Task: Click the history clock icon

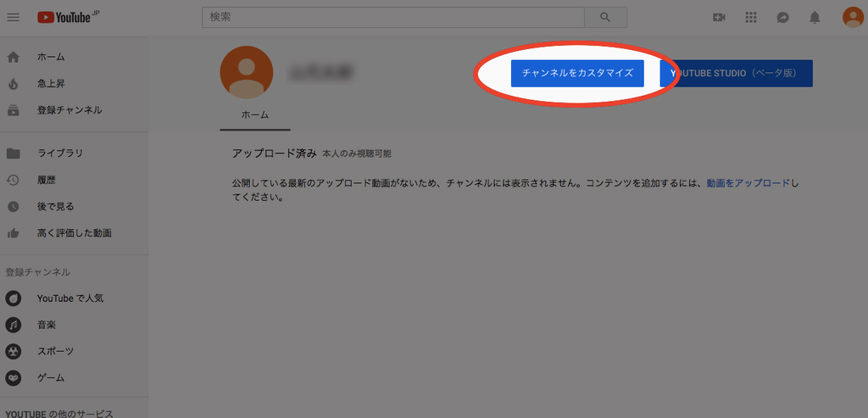Action: point(13,180)
